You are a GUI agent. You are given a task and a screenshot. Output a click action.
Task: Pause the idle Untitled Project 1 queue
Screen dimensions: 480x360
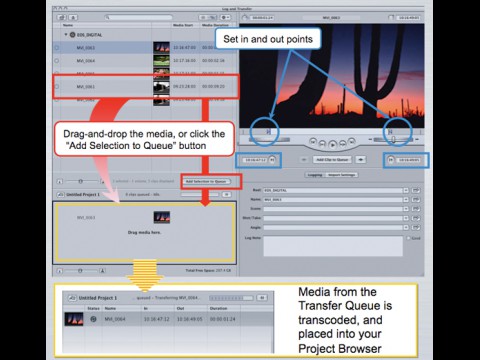(x=227, y=194)
